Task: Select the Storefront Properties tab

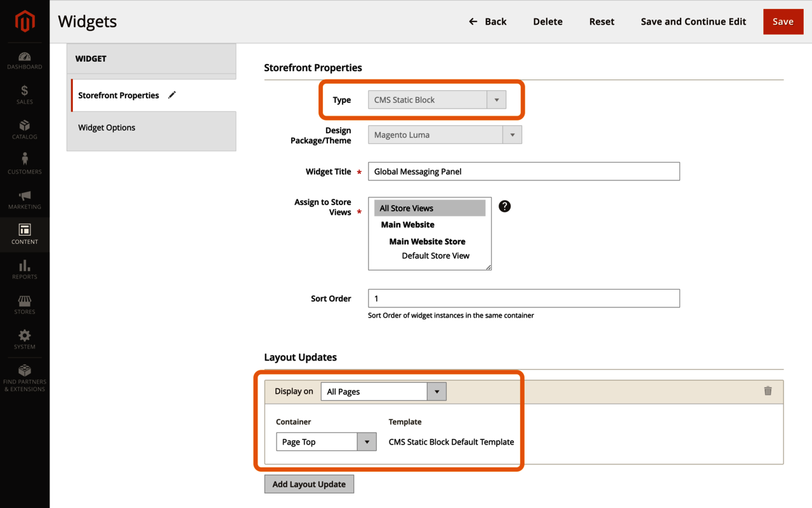Action: click(119, 95)
